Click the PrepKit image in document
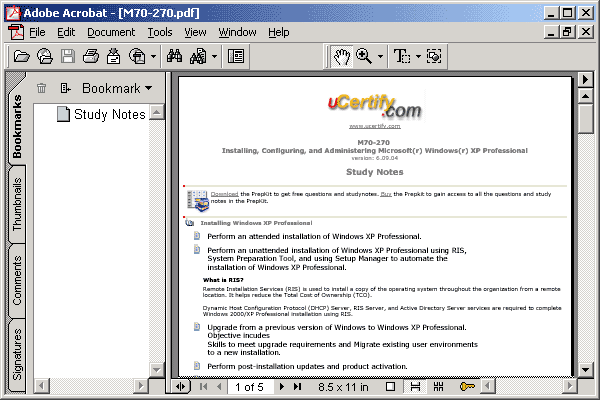Screen dimensions: 600x400 tap(198, 200)
